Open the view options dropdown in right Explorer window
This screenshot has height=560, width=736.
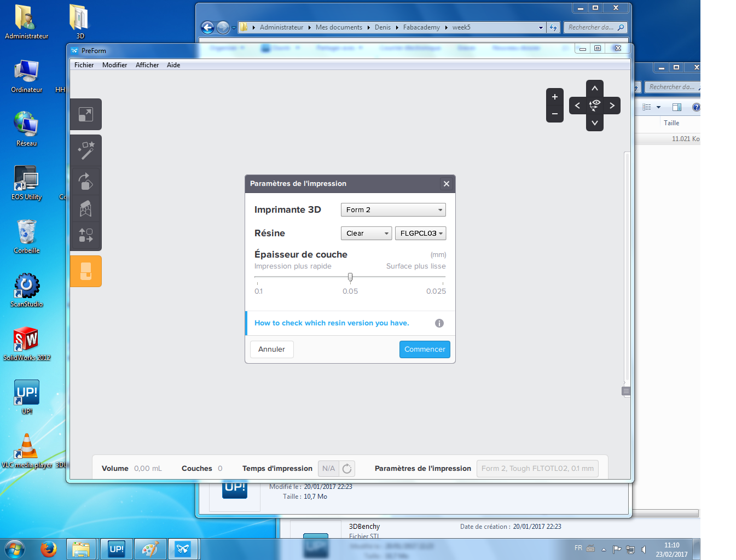[658, 107]
